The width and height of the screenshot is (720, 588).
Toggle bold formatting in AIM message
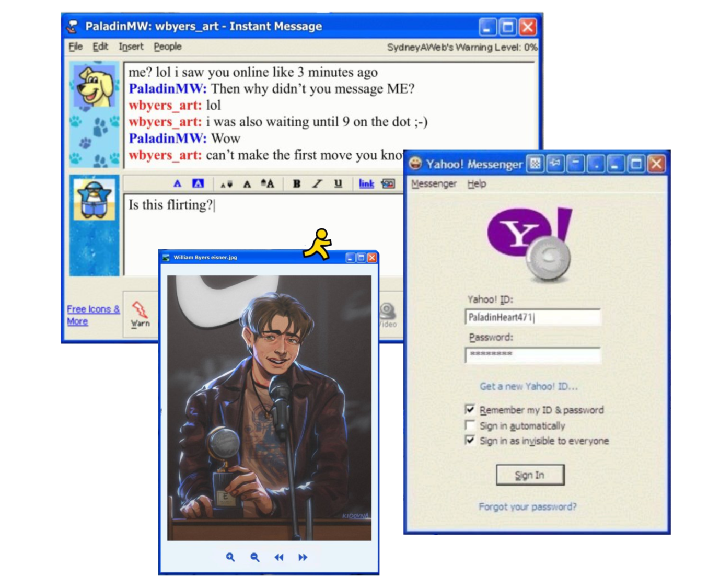tap(297, 183)
